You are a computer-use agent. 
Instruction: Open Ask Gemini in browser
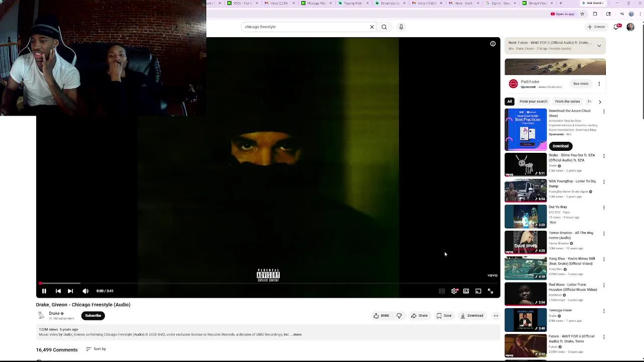tap(593, 3)
